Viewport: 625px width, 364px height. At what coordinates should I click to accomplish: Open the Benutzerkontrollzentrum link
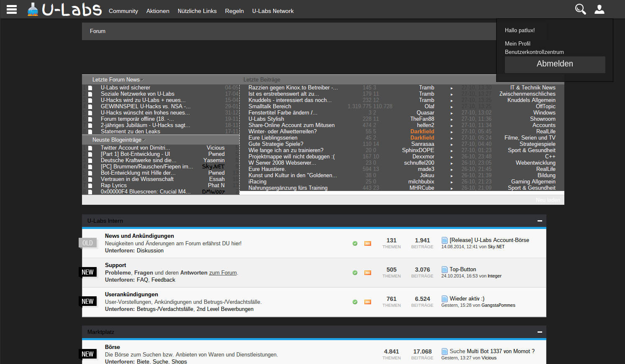534,52
